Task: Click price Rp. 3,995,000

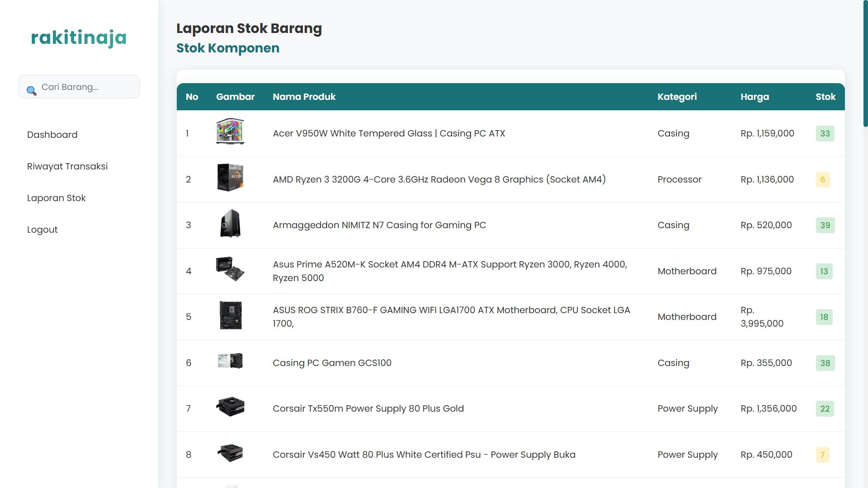Action: (762, 317)
